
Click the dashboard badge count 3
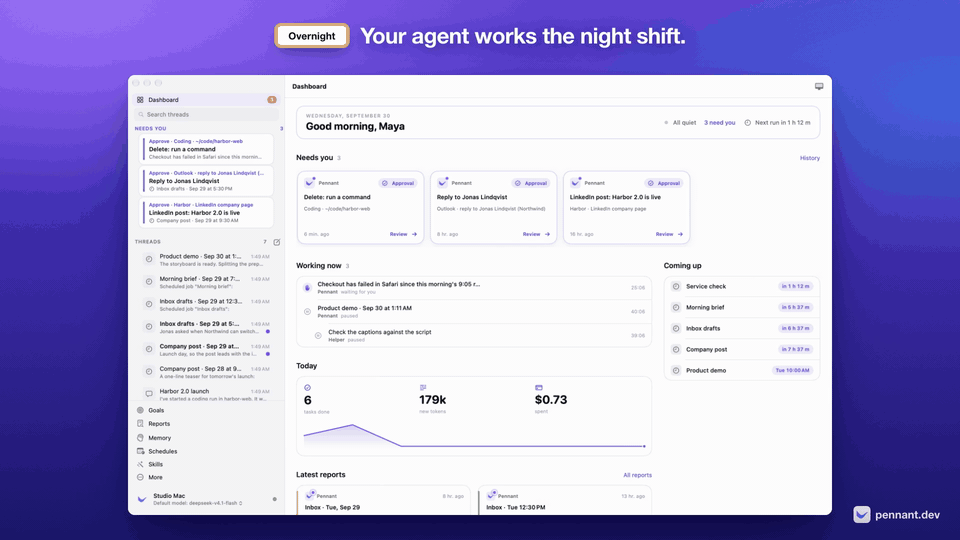coord(272,100)
